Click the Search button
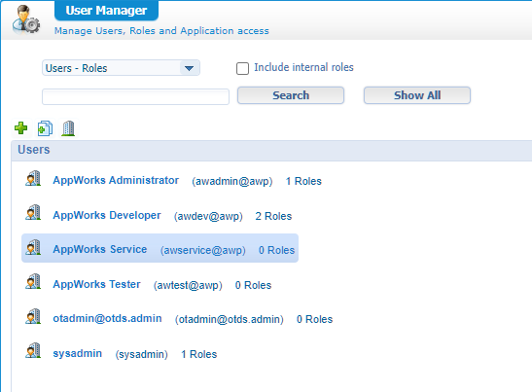The height and width of the screenshot is (392, 532). pos(291,95)
